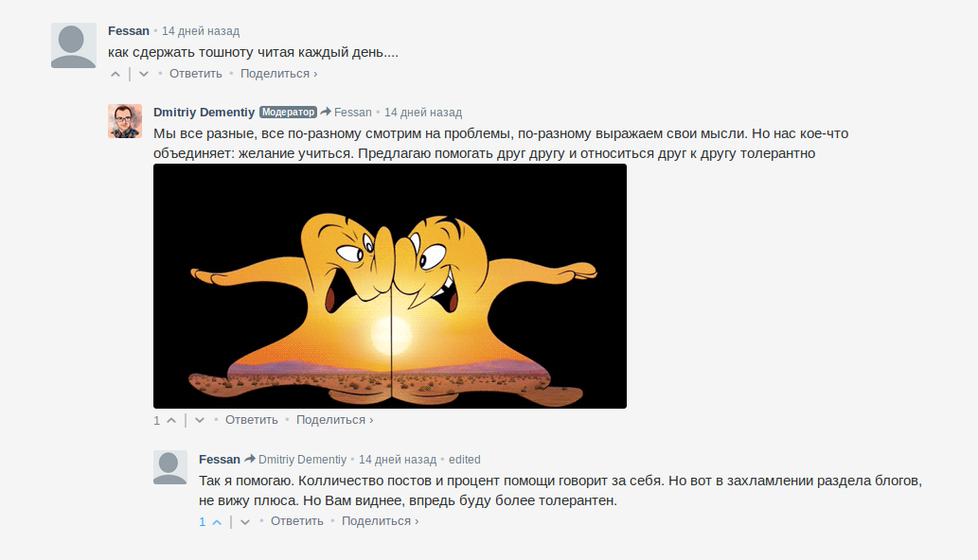Upvote Dmitriy Dementiy's moderator comment

click(x=171, y=420)
